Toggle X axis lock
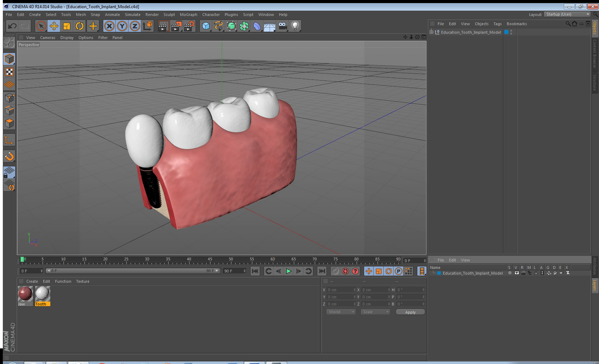 (109, 26)
